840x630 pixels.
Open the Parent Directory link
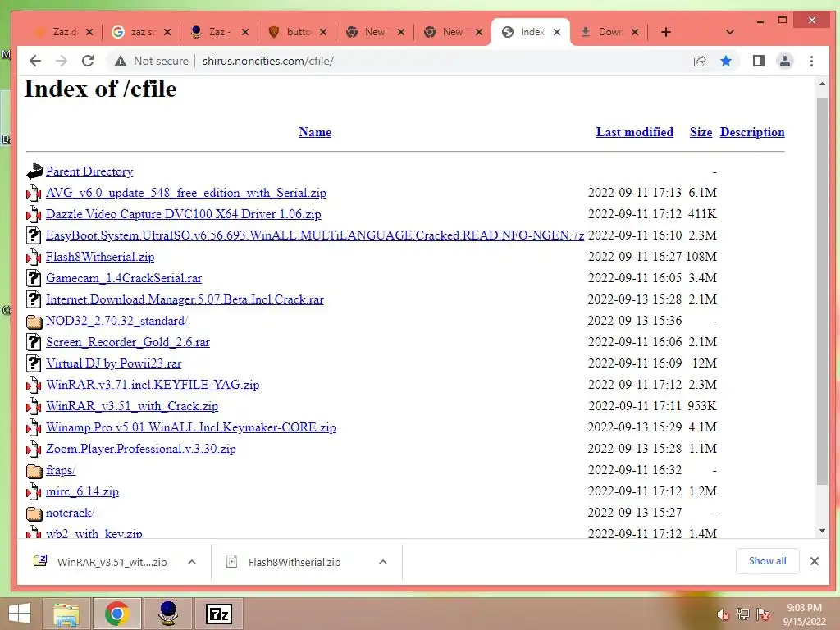coord(89,171)
